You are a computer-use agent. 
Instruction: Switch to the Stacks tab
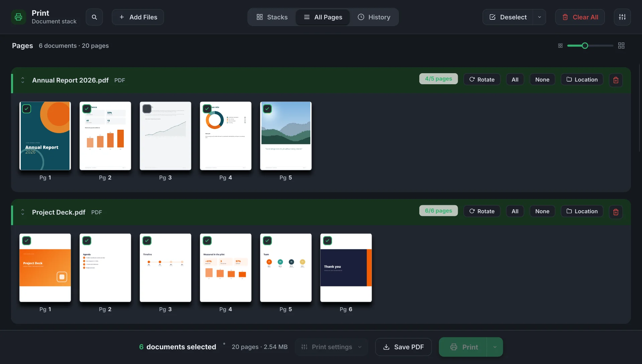[x=272, y=17]
